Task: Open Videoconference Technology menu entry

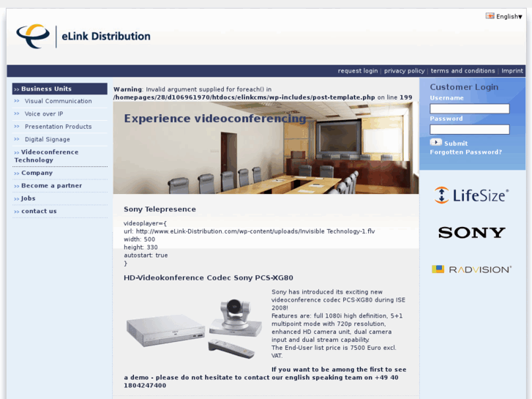Action: click(47, 156)
